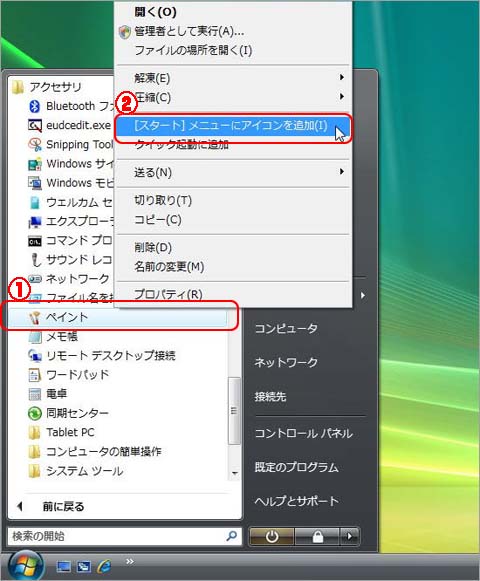The height and width of the screenshot is (581, 480).
Task: Choose 名前の変更(M)
Action: point(234,267)
